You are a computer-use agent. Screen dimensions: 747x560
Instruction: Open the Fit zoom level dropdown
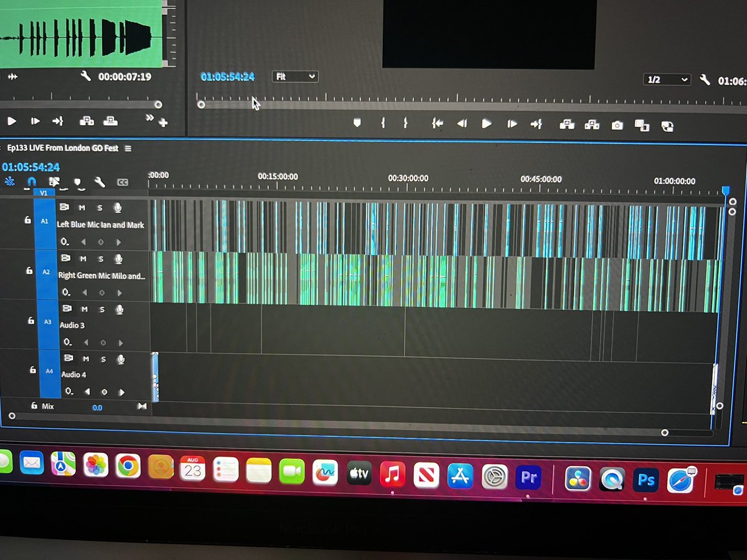pos(295,77)
